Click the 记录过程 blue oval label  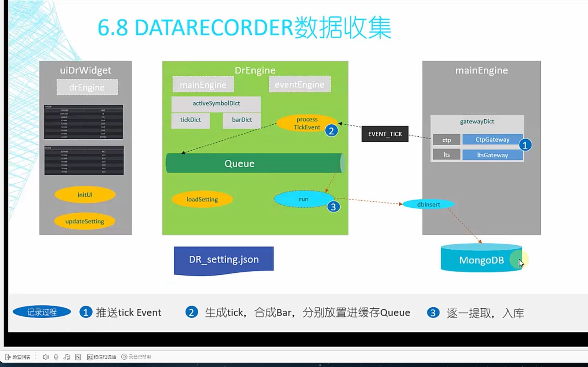pyautogui.click(x=42, y=312)
